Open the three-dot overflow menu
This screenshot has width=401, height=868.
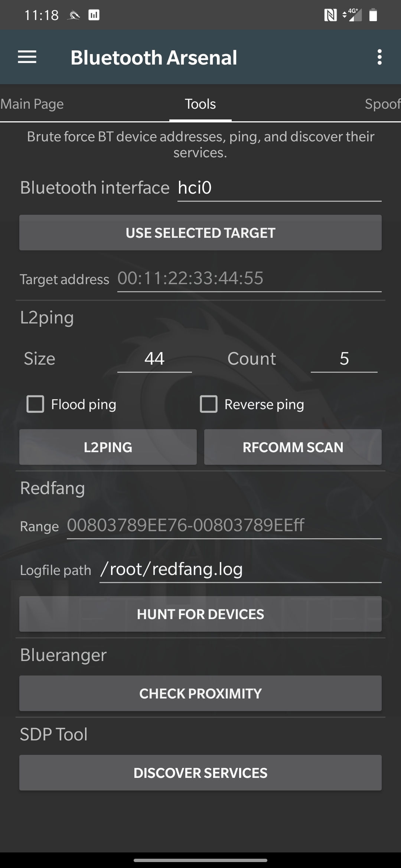pyautogui.click(x=379, y=57)
